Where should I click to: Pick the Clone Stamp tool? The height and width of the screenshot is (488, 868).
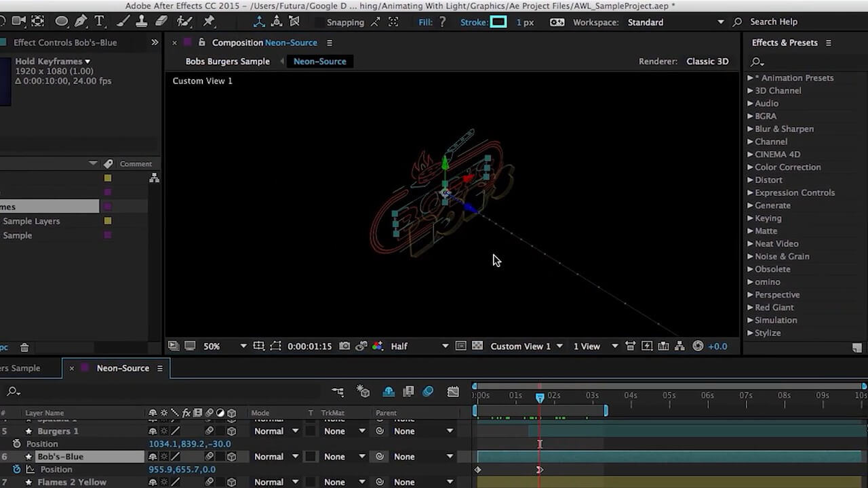click(142, 22)
